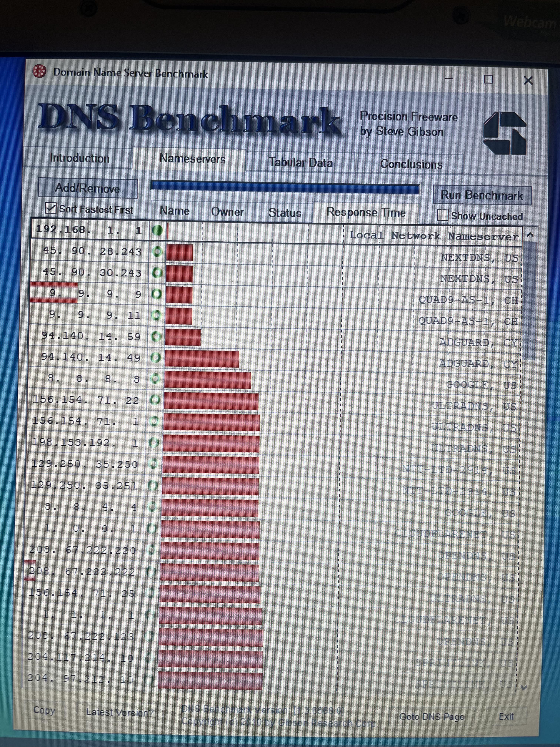Click status circle for 156.154.71.22
560x747 pixels.
click(x=155, y=400)
